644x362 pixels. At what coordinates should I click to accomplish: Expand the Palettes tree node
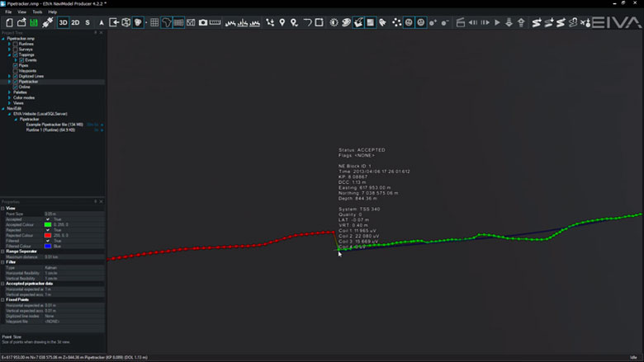pos(10,92)
